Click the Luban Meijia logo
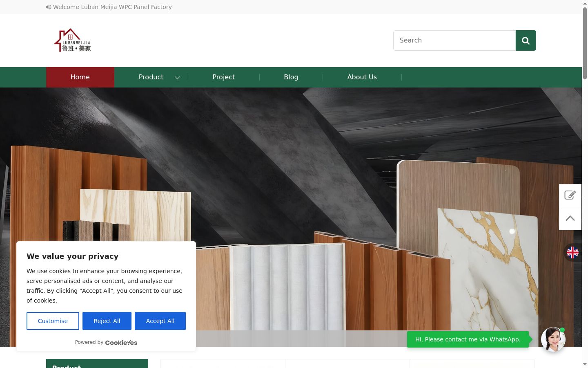Viewport: 588px width, 368px height. [72, 40]
